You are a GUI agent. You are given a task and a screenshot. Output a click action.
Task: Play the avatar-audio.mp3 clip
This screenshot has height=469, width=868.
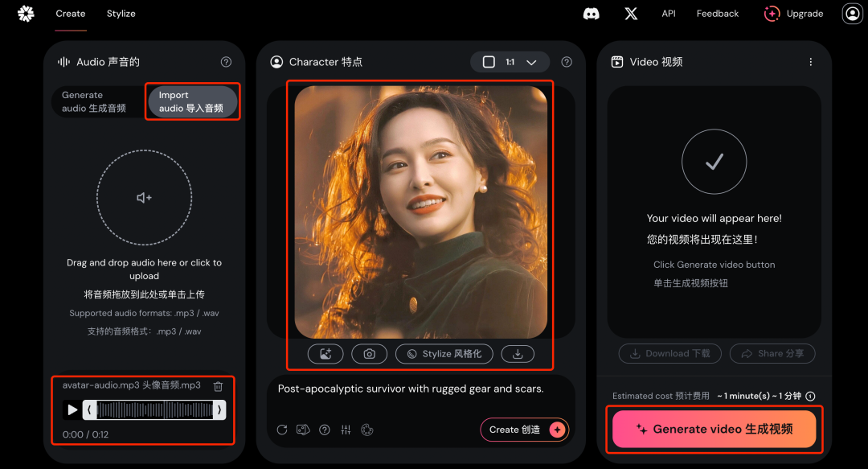pyautogui.click(x=72, y=409)
